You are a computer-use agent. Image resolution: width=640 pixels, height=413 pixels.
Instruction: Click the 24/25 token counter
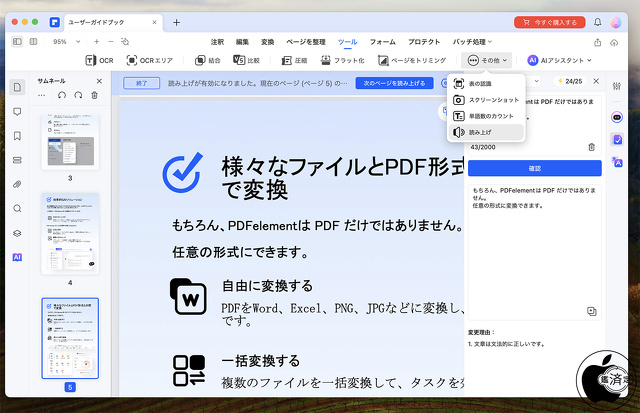point(570,81)
